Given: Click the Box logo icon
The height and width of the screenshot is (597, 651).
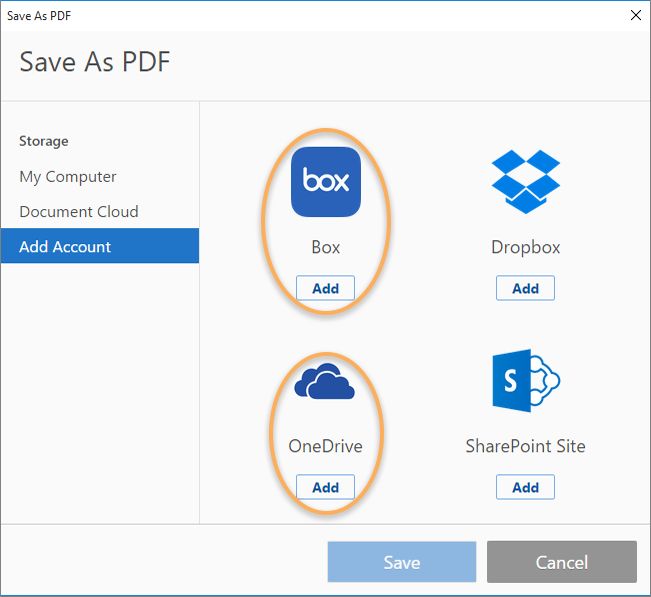Looking at the screenshot, I should tap(326, 182).
